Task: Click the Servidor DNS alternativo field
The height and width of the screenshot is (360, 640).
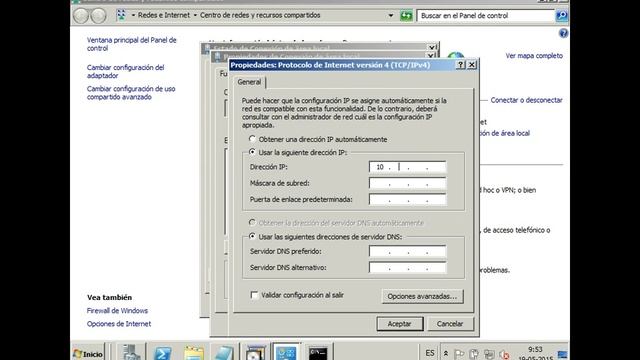Action: pyautogui.click(x=407, y=268)
